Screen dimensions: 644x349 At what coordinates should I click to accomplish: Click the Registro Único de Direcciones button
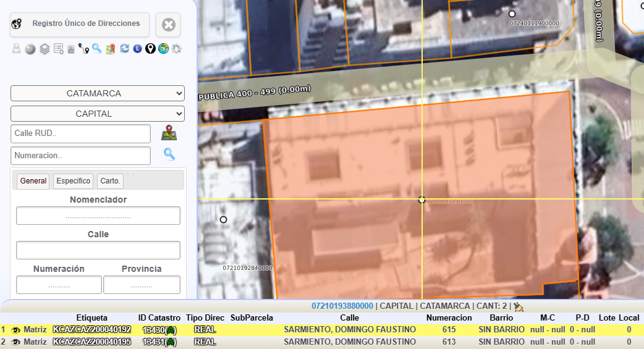click(80, 24)
